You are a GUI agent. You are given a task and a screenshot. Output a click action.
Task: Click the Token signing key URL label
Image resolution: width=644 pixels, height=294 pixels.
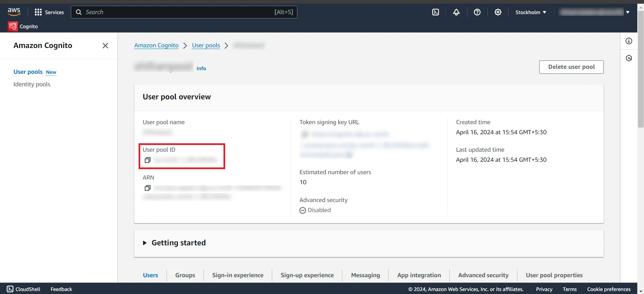pos(329,122)
